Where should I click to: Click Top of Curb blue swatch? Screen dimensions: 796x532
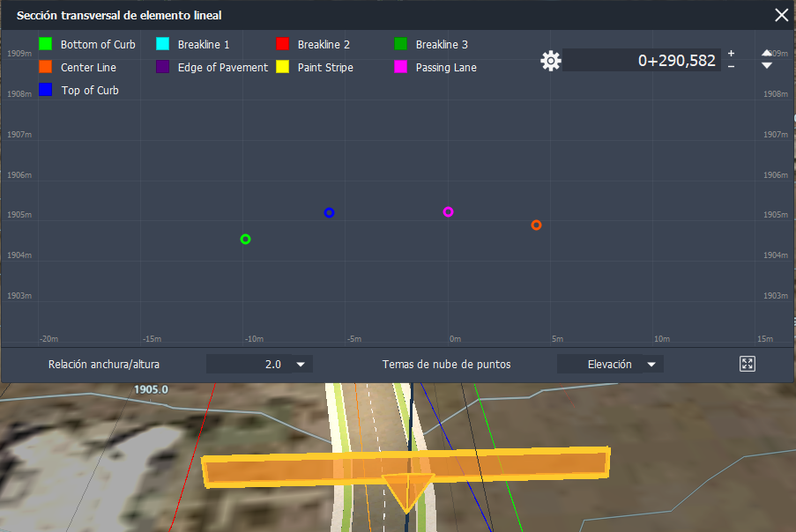[x=45, y=90]
